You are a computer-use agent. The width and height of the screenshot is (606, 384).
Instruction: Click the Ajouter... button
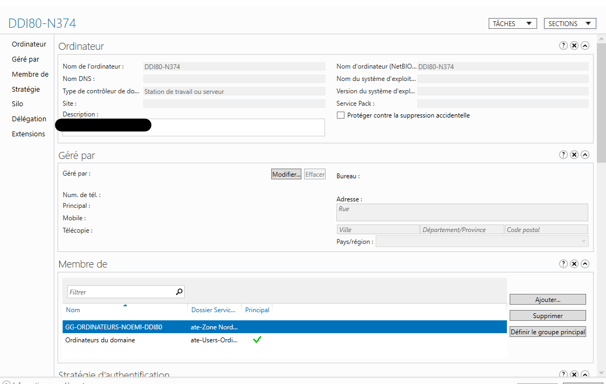point(548,299)
